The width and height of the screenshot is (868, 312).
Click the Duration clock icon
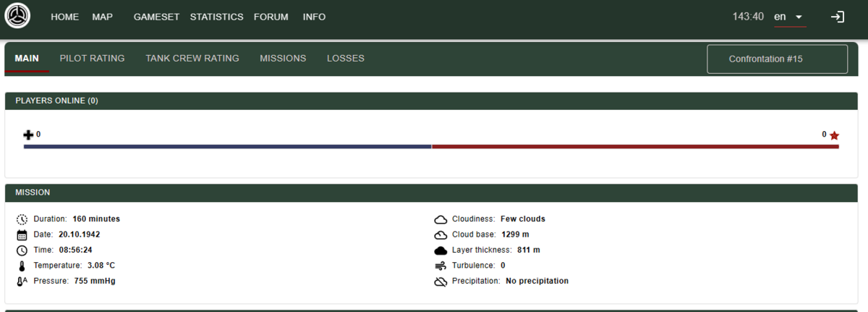[x=22, y=219]
